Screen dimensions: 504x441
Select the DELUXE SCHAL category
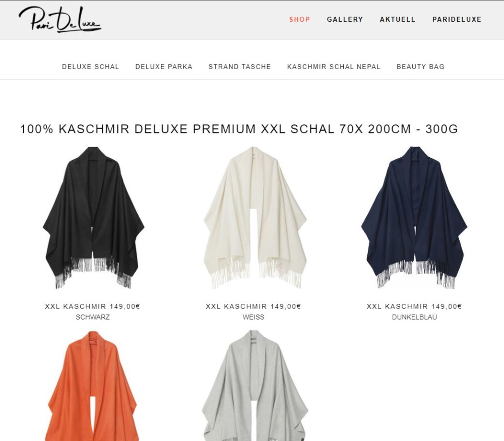(91, 67)
